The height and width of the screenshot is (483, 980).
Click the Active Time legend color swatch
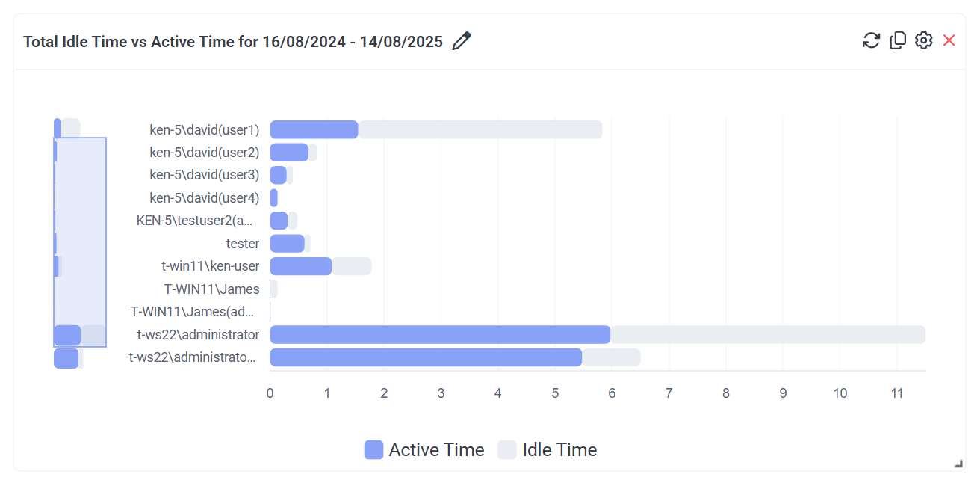coord(373,450)
